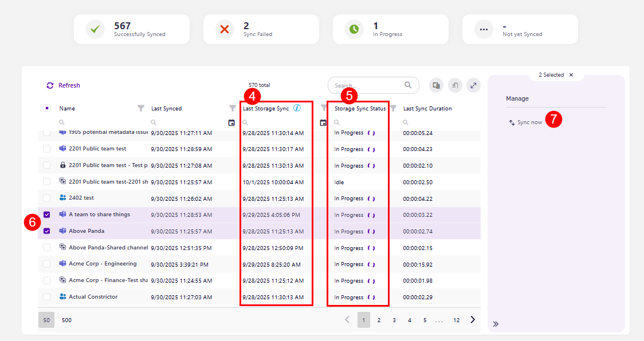Click the reset/undo toolbar icon
This screenshot has height=341, width=644.
point(455,85)
